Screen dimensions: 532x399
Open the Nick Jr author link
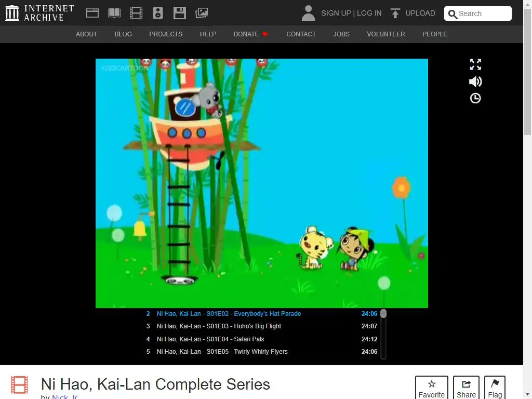[65, 397]
